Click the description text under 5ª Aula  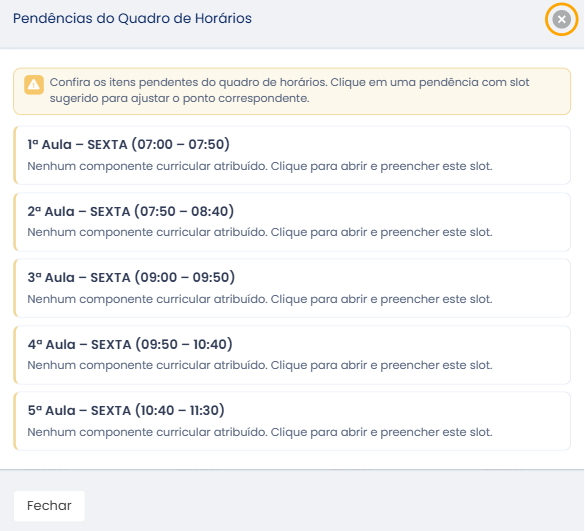260,432
